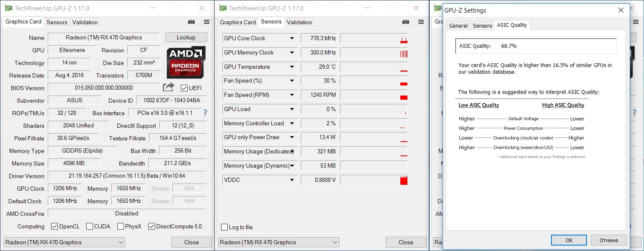
Task: Click Close button in Sensors window
Action: [x=406, y=242]
